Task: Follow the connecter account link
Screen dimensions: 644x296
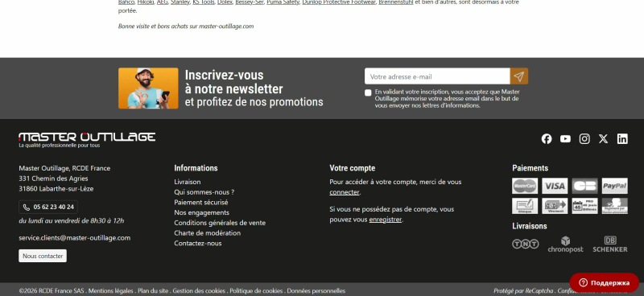Action: [x=345, y=192]
